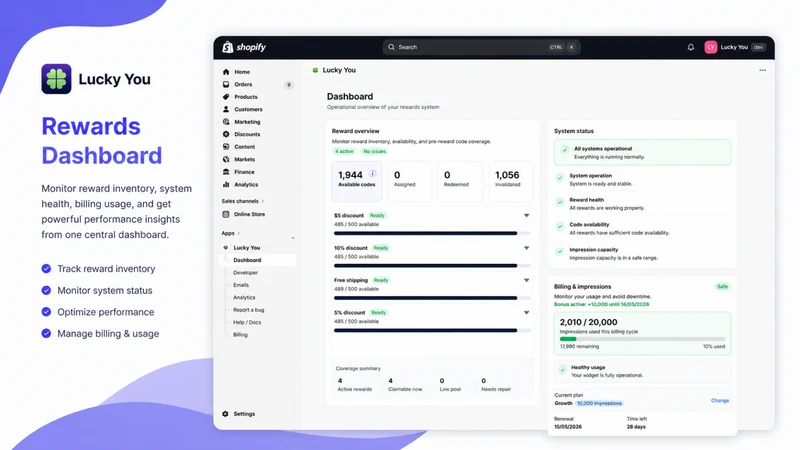This screenshot has width=800, height=450.
Task: Expand the Sales channels section
Action: pyautogui.click(x=263, y=201)
